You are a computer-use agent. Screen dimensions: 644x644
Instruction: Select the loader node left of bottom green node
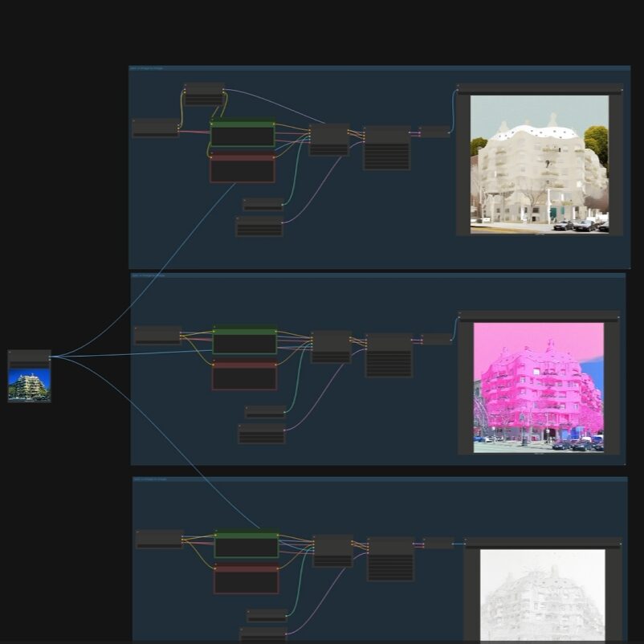click(160, 540)
